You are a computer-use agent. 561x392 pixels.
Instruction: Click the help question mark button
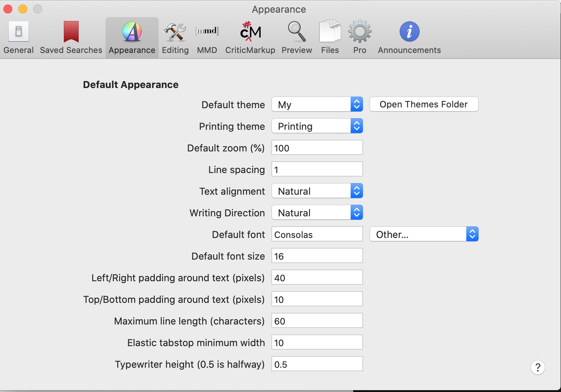(538, 367)
